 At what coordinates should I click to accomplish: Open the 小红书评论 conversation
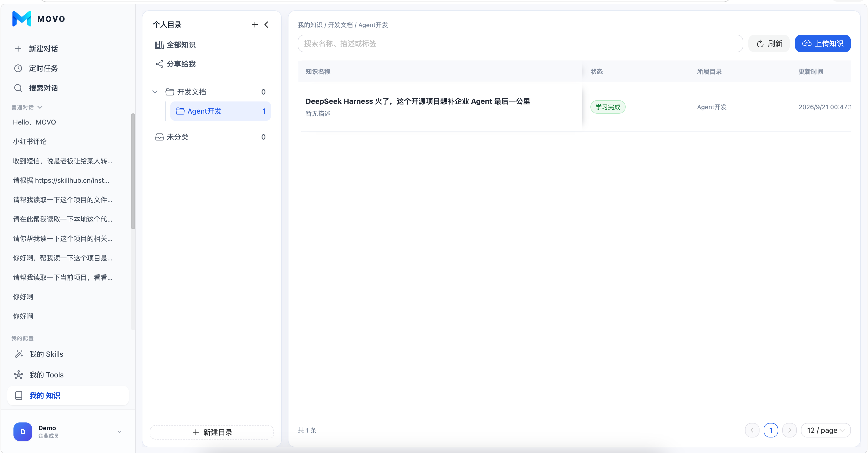[30, 141]
